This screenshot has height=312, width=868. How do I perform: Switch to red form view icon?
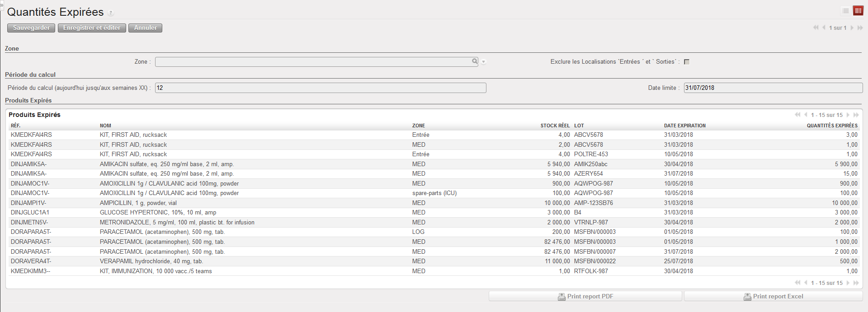pyautogui.click(x=858, y=11)
